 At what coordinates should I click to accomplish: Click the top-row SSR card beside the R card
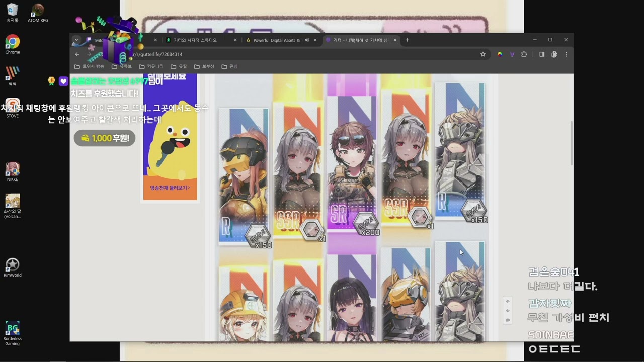(x=298, y=170)
